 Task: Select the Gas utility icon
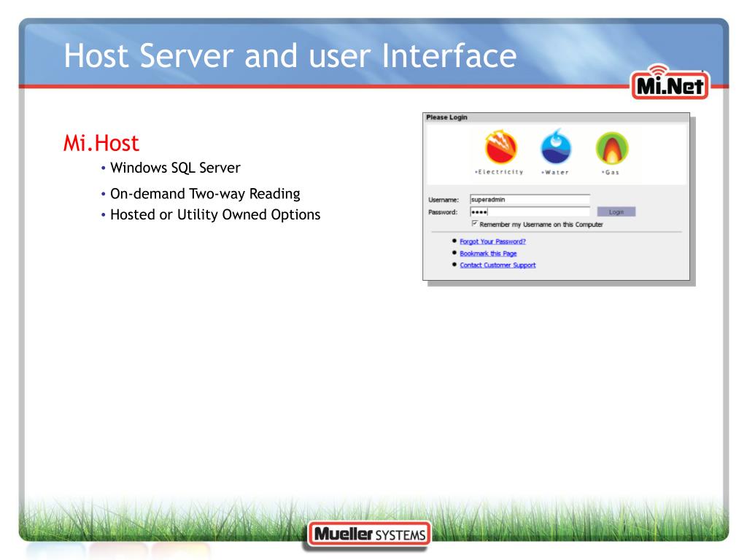point(612,148)
